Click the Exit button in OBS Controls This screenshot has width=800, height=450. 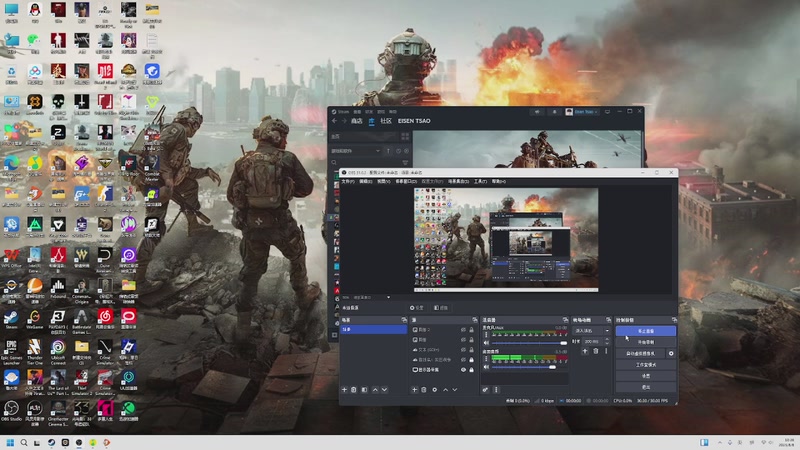point(645,387)
